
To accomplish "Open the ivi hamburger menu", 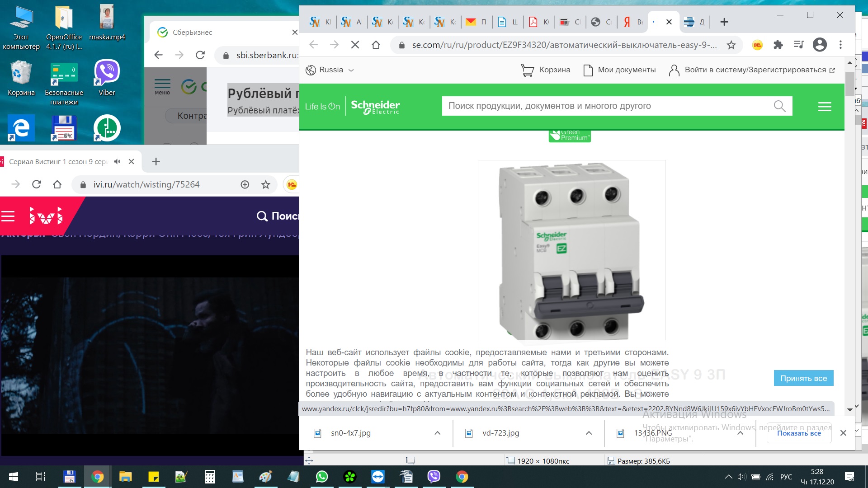I will 8,216.
